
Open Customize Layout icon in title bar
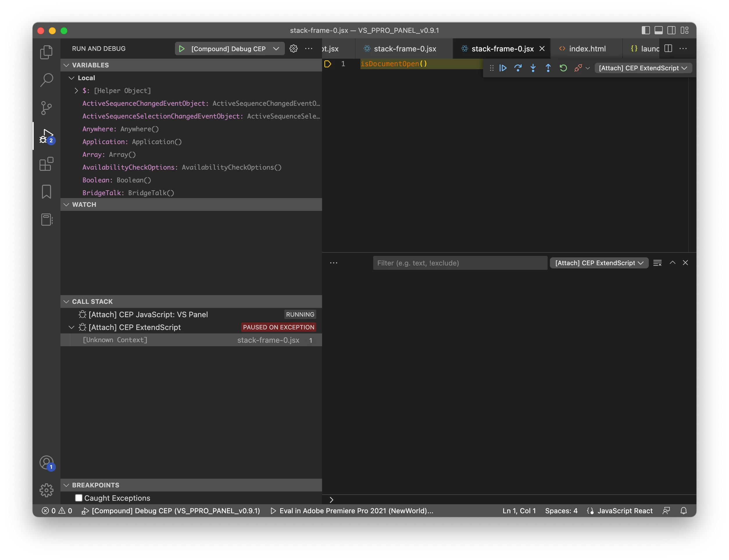685,30
